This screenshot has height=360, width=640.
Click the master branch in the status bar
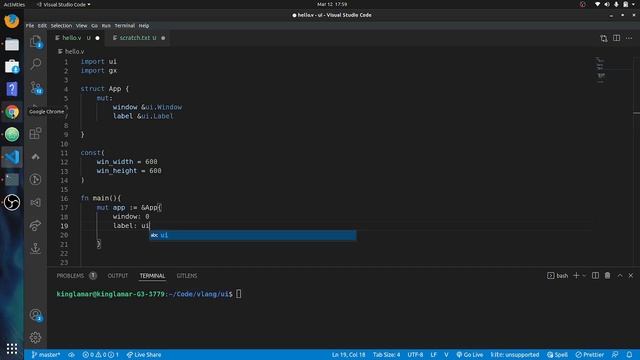point(46,355)
